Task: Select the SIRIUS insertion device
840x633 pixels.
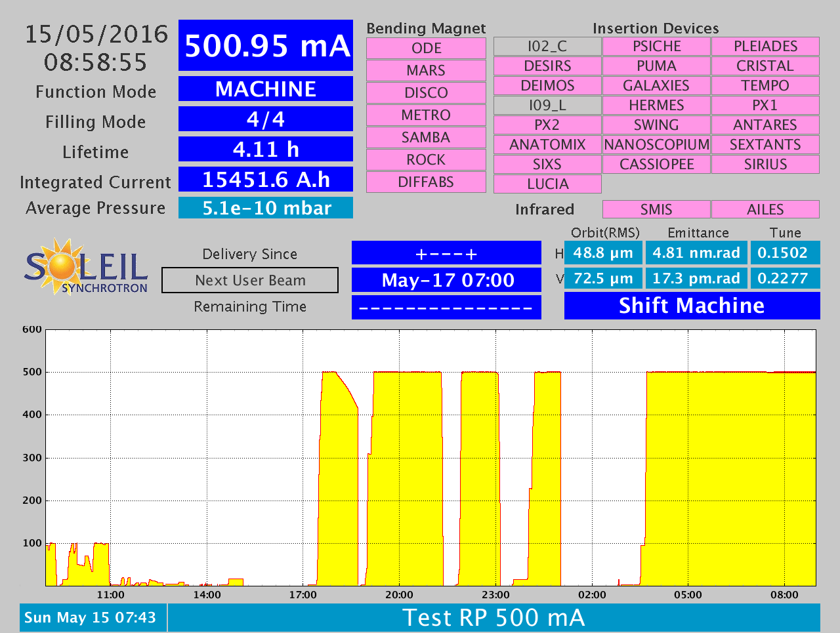Action: 765,164
